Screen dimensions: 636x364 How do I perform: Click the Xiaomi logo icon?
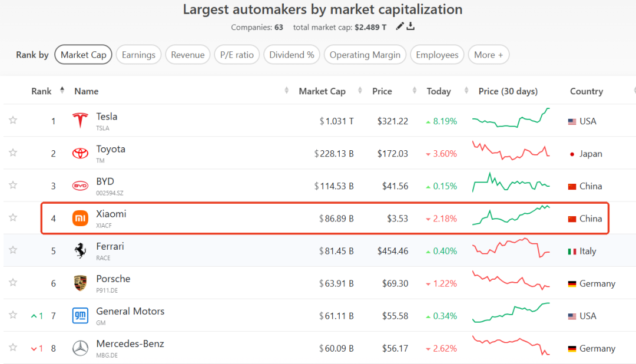(80, 219)
